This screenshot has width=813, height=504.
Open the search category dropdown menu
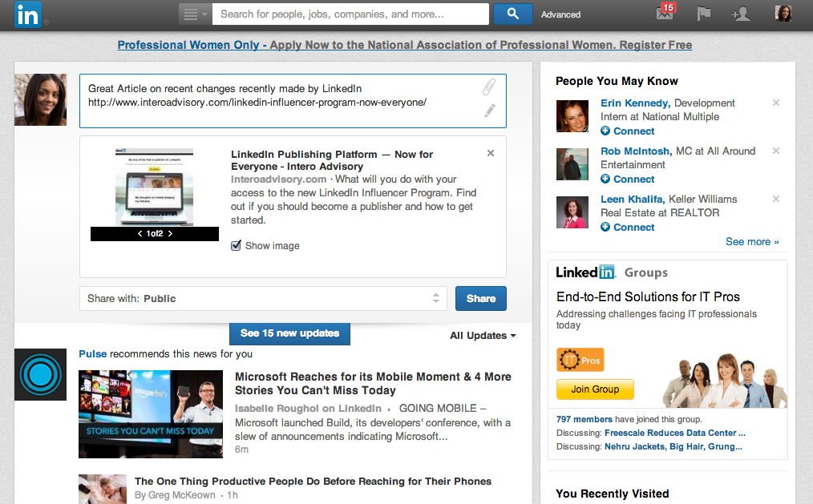[x=196, y=14]
